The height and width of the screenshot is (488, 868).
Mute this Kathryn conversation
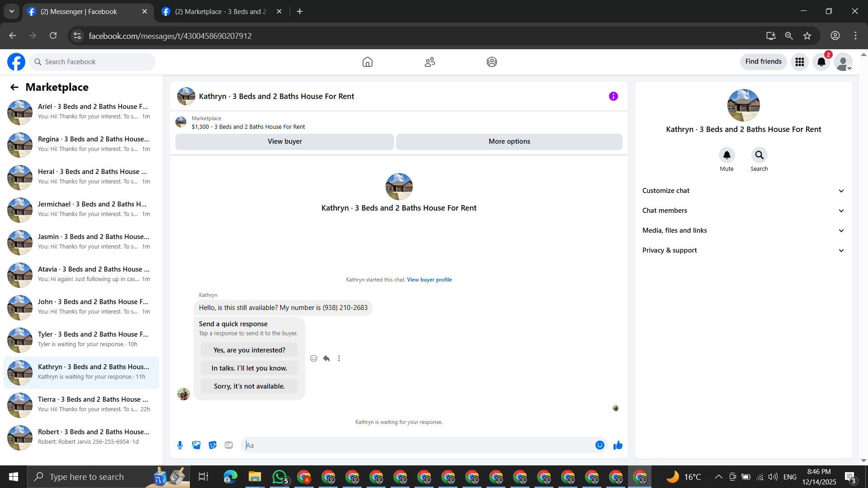726,155
